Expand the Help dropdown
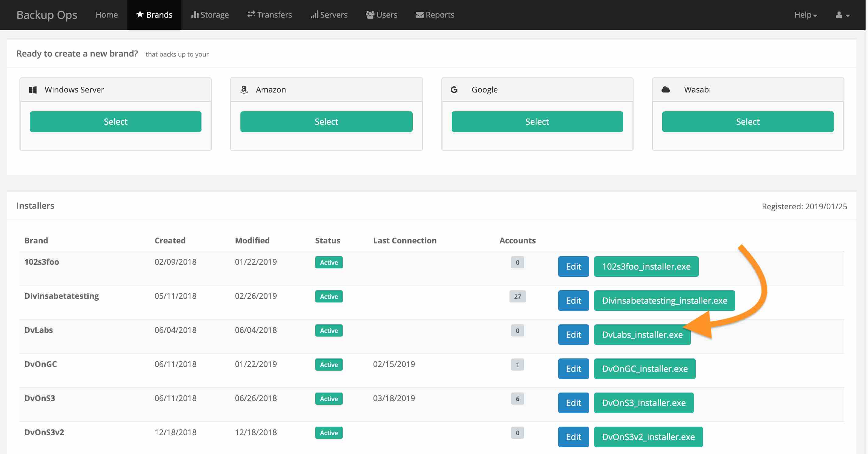 click(x=805, y=15)
